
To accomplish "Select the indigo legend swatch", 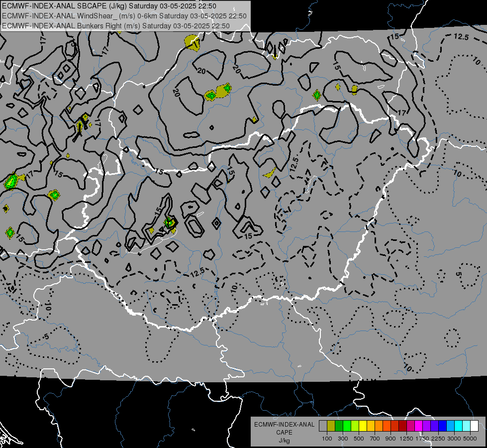I will tap(434, 426).
